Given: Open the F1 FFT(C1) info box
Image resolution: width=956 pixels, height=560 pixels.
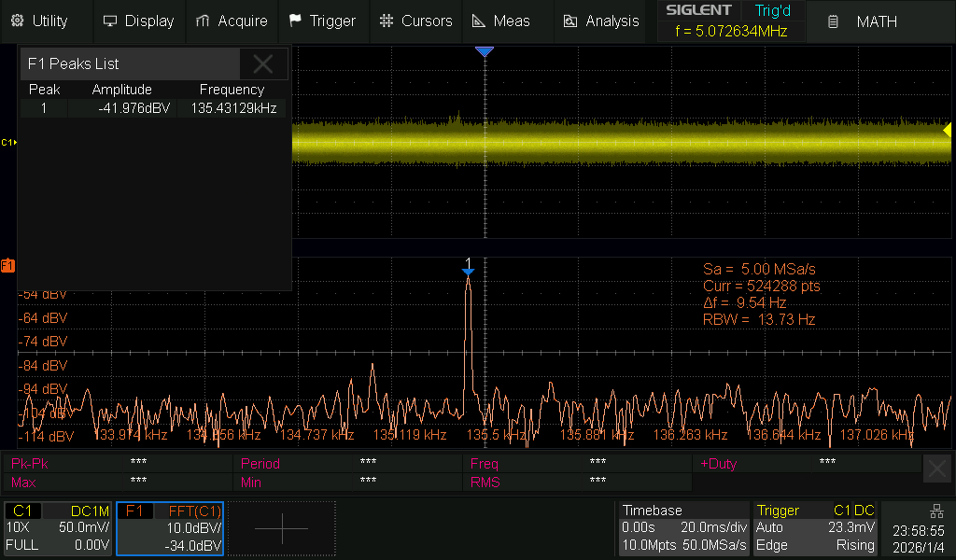Looking at the screenshot, I should pyautogui.click(x=170, y=528).
